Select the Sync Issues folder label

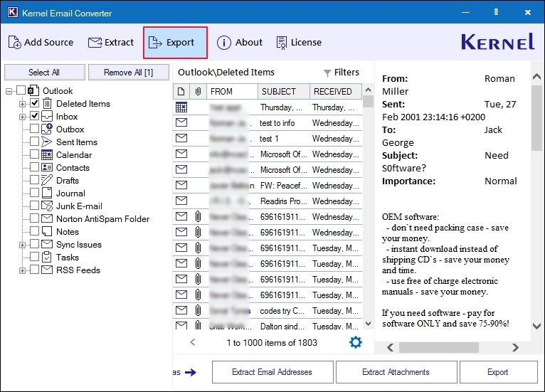pos(79,245)
